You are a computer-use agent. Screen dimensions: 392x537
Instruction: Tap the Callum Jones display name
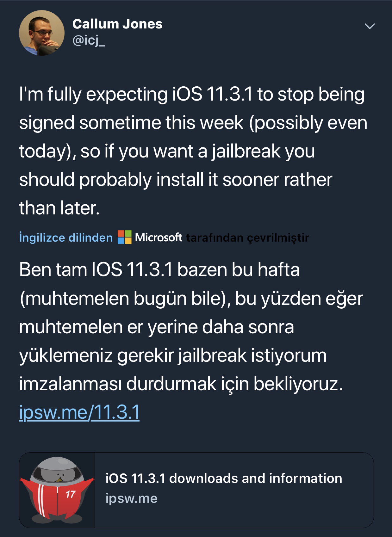click(x=117, y=24)
